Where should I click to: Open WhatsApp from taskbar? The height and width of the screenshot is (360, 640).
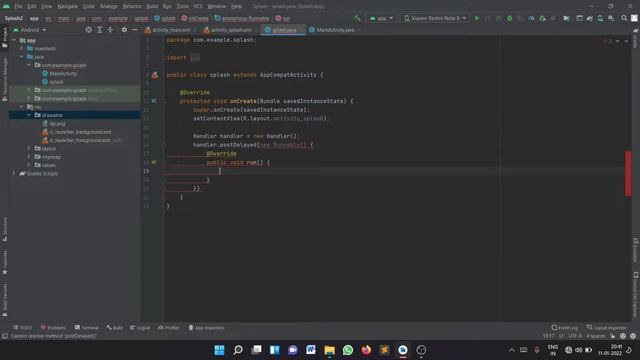tap(348, 350)
